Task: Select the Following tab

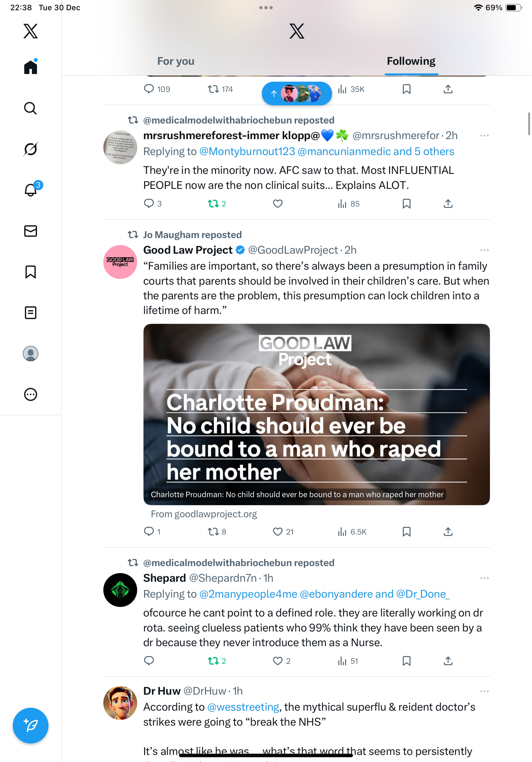Action: (x=411, y=61)
